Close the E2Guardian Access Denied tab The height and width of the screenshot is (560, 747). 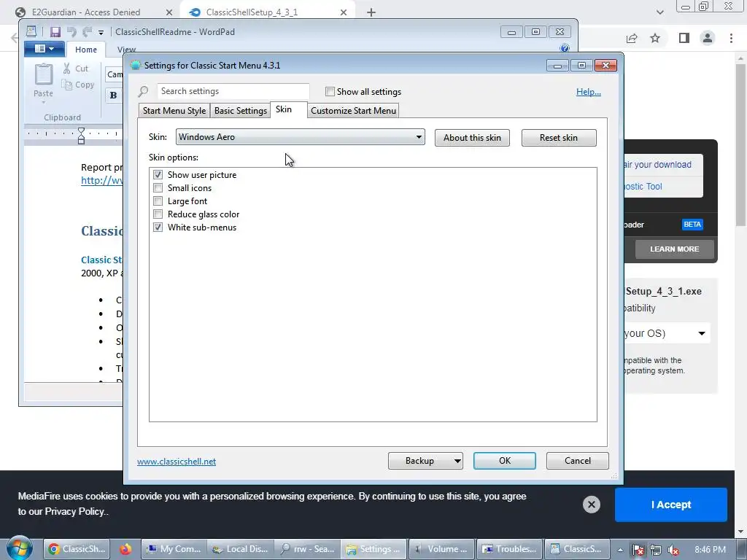[x=169, y=12]
